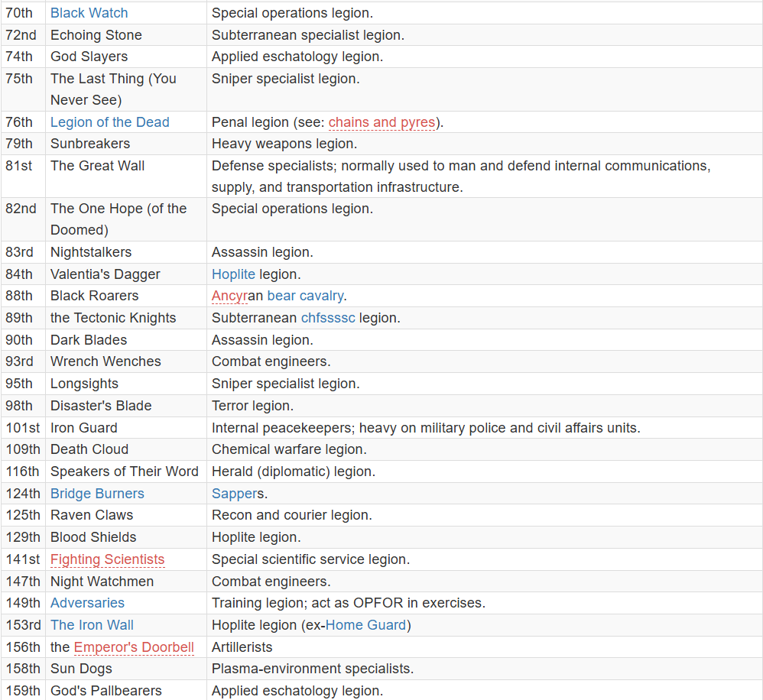Open the bear cavalry link

[305, 296]
